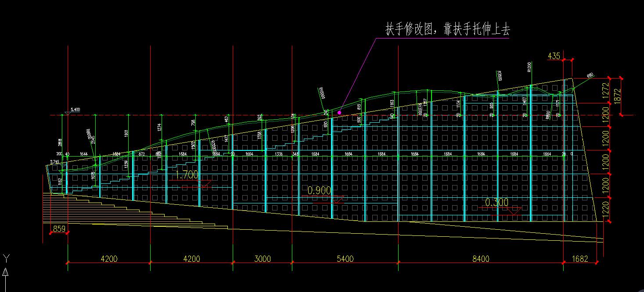Select the Y-axis UCS icon
This screenshot has height=292, width=644.
pyautogui.click(x=6, y=258)
